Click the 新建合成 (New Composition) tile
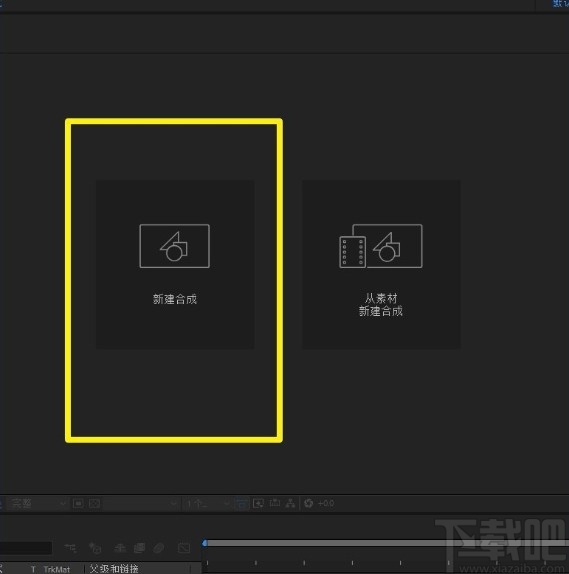Screen dimensions: 569x574 175,264
